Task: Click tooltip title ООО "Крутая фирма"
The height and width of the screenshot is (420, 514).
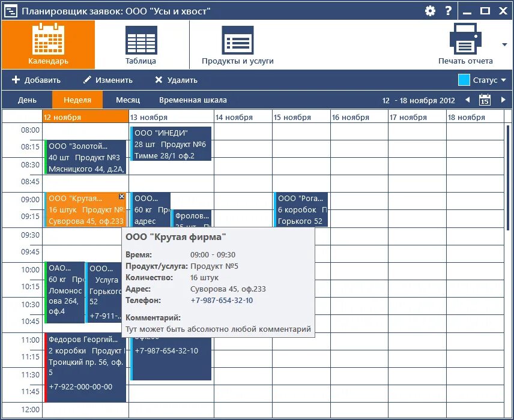Action: tap(176, 237)
